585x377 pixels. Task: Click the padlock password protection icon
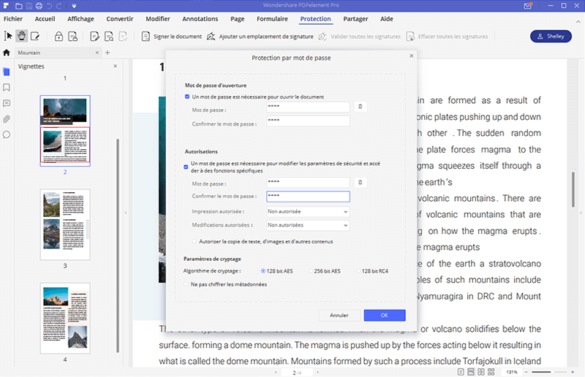59,36
